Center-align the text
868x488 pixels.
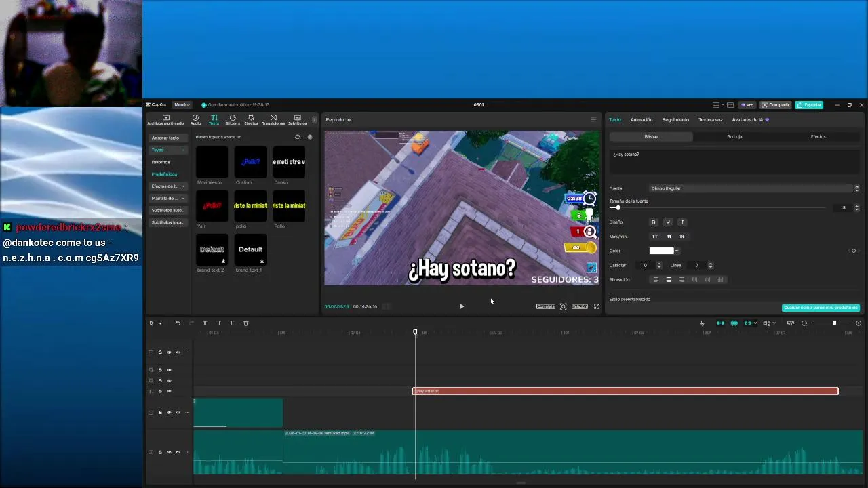pyautogui.click(x=669, y=279)
